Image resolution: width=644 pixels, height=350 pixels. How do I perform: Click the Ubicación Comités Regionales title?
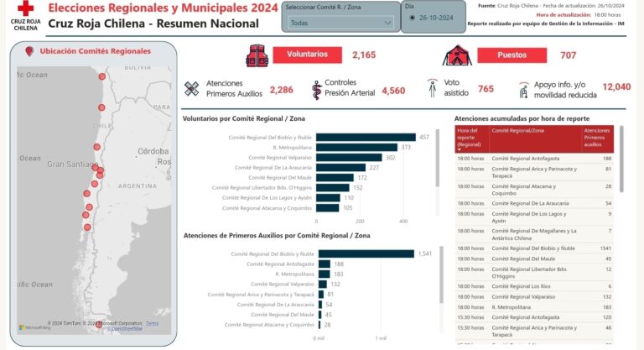[96, 51]
